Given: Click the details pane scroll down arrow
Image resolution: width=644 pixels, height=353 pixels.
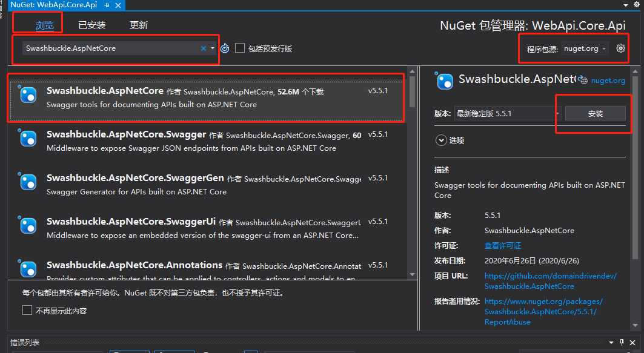Looking at the screenshot, I should (x=635, y=325).
